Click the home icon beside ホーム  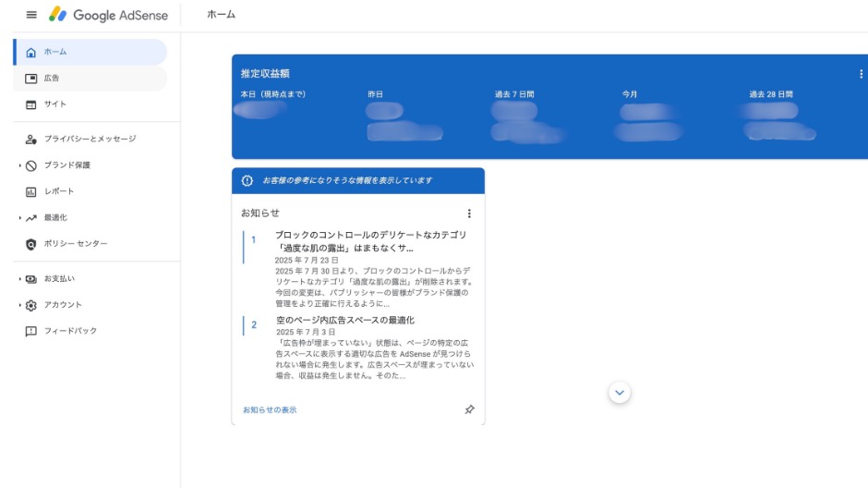pyautogui.click(x=31, y=52)
